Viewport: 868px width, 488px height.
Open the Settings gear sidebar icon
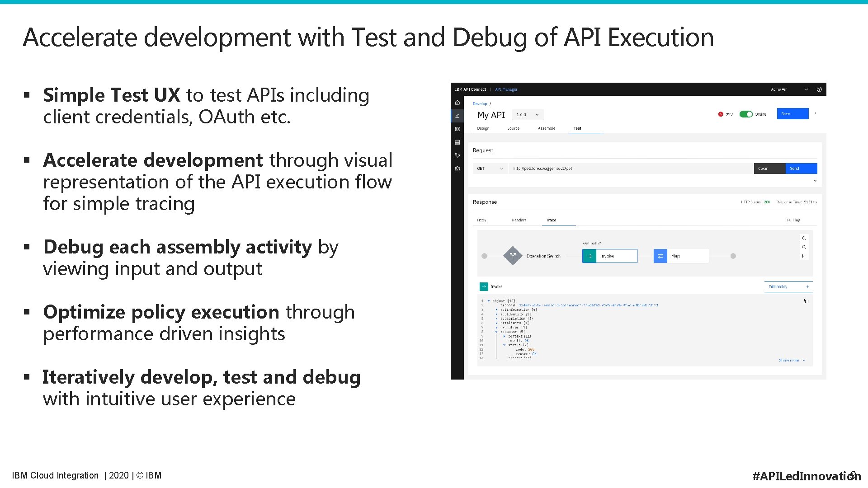coord(457,169)
